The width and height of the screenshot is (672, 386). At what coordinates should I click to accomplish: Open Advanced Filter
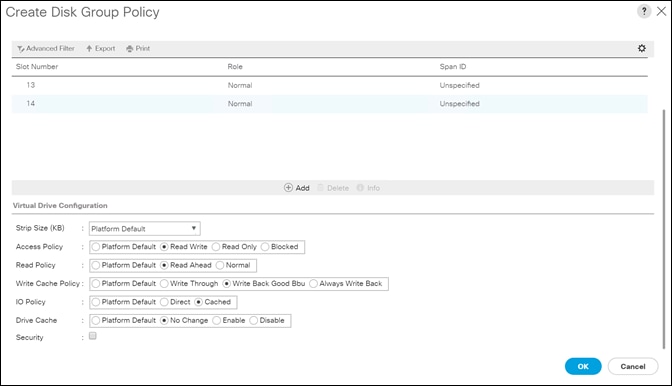point(46,48)
